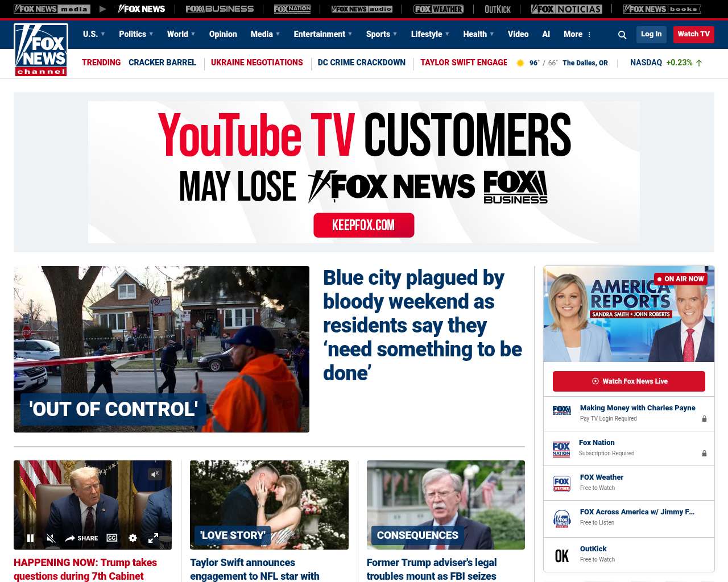728x582 pixels.
Task: Open FOX Across America w/ Jimmy F... listing
Action: (x=637, y=512)
